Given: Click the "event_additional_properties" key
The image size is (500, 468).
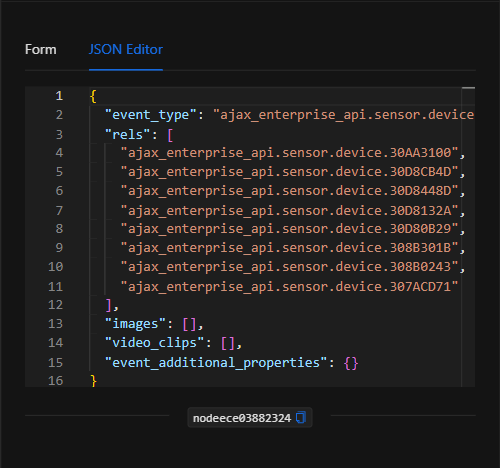Looking at the screenshot, I should pos(216,363).
